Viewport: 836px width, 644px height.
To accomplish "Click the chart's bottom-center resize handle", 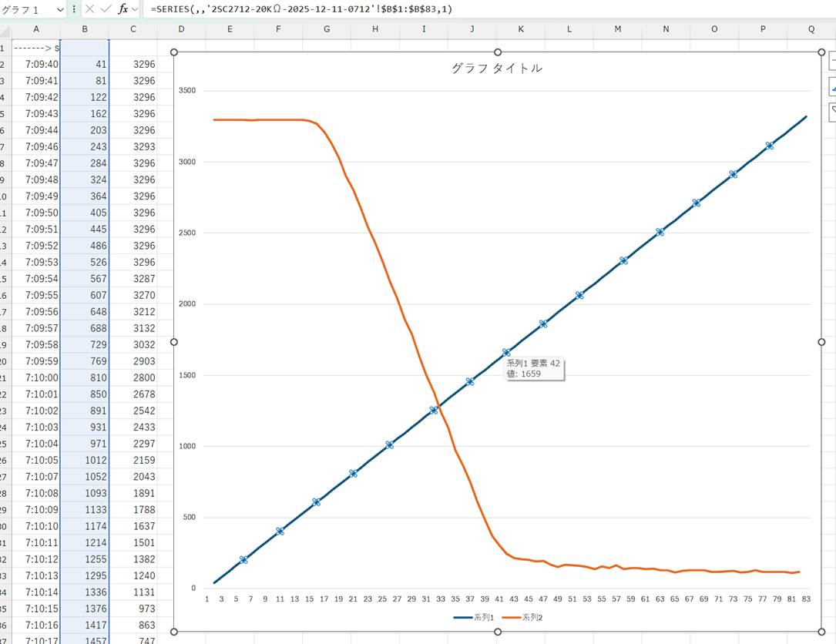I will click(497, 632).
